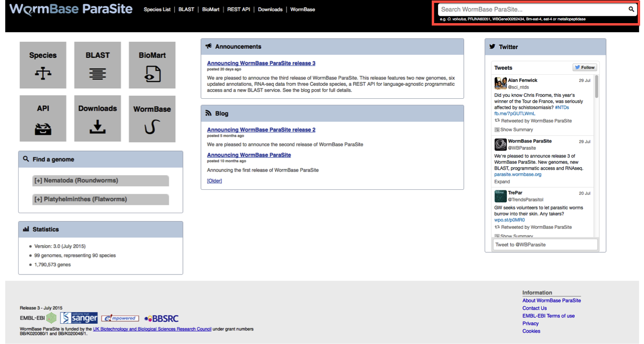Click the WormBase worm icon tile
Screen dimensions: 644x344
coord(152,119)
